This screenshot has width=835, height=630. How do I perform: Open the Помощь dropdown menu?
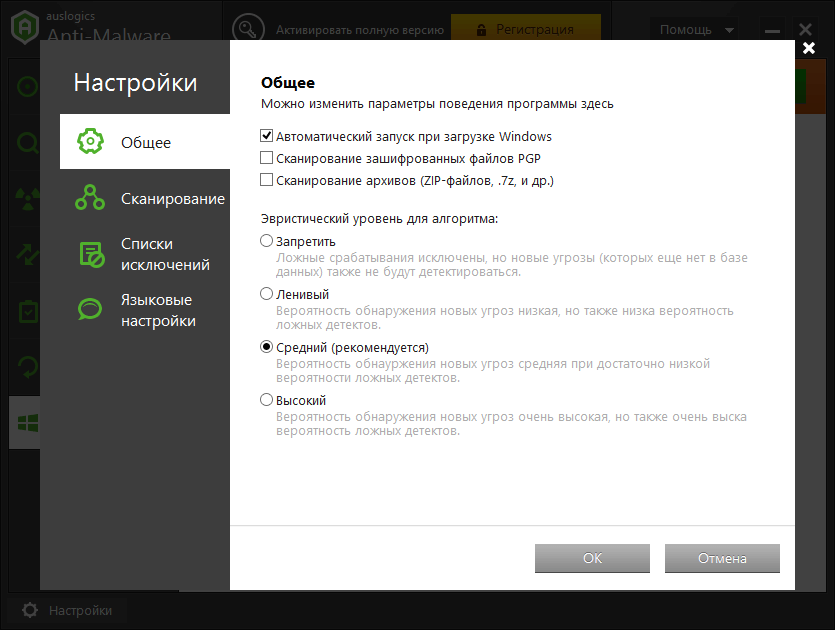[697, 29]
